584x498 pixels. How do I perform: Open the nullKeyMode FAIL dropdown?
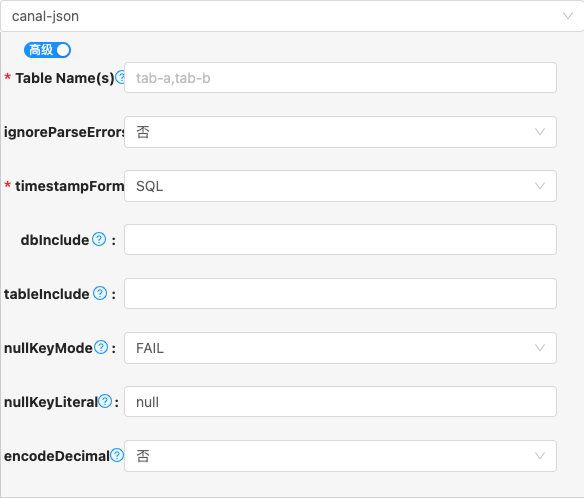[x=340, y=348]
